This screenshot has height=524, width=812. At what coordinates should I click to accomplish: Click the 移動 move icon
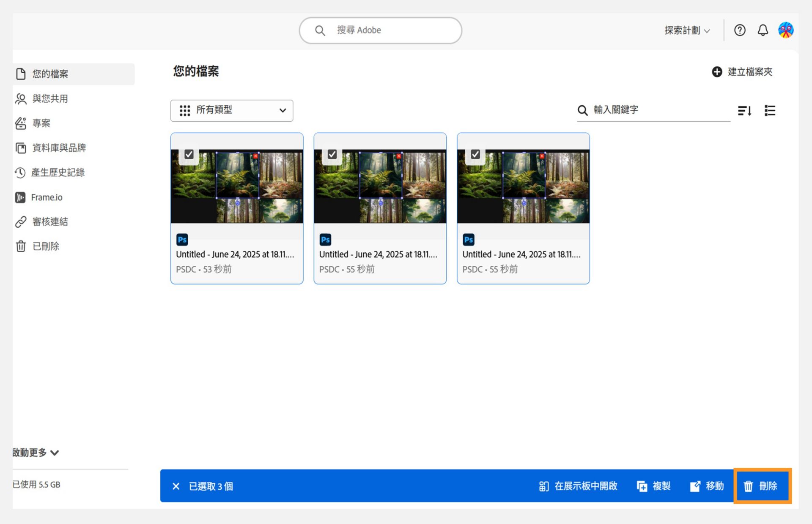(x=695, y=486)
